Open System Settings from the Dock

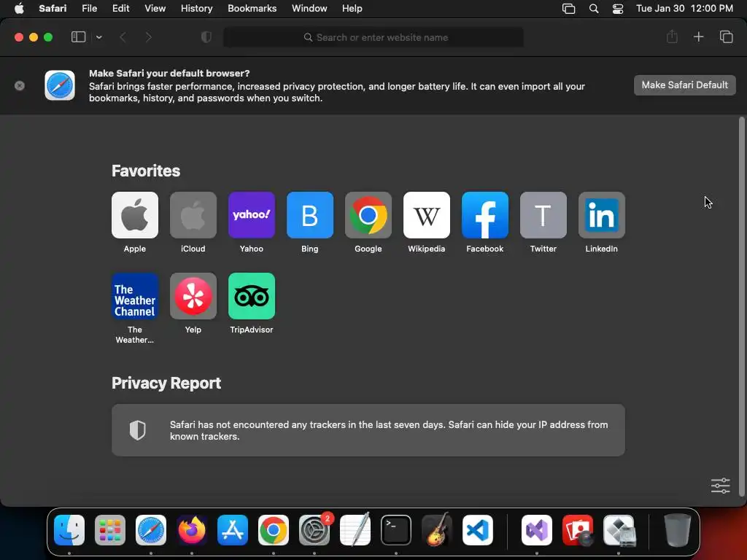[x=314, y=530]
